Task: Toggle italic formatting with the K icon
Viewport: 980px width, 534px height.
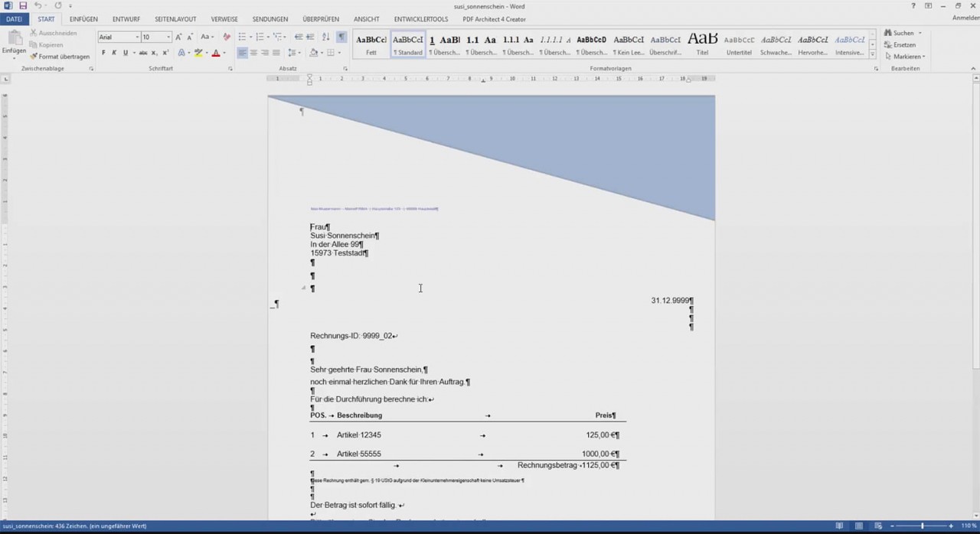Action: [113, 52]
